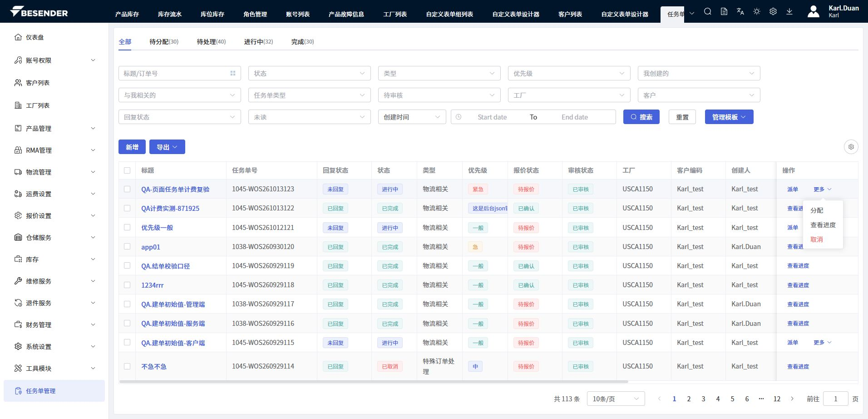
Task: Click next page arrow in pagination
Action: (x=792, y=399)
